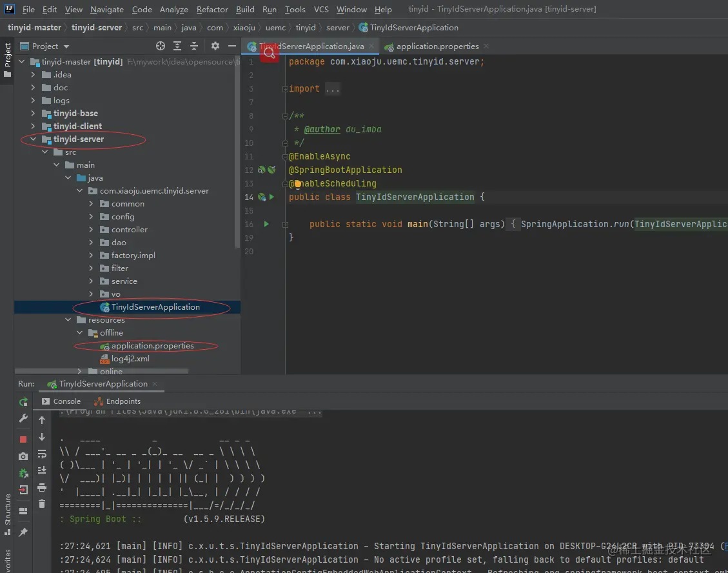Viewport: 728px width, 573px height.
Task: Expand the doc folder
Action: [33, 87]
